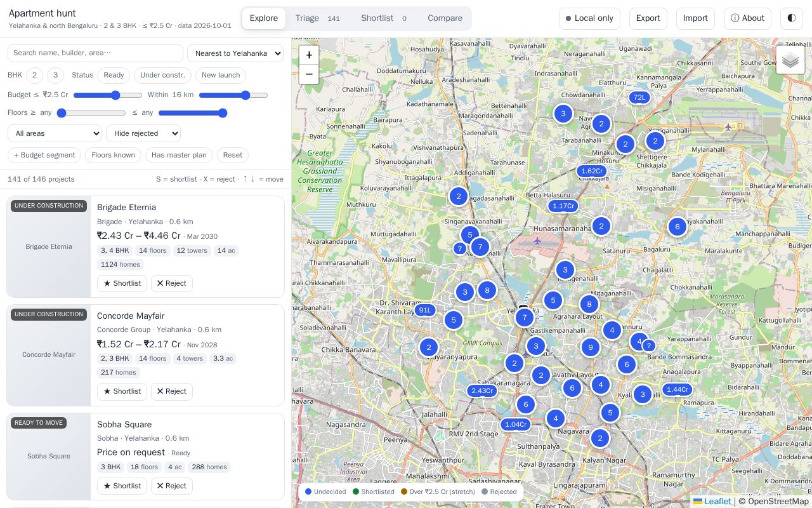Select the 72L price marker on map
The image size is (812, 508).
click(639, 97)
